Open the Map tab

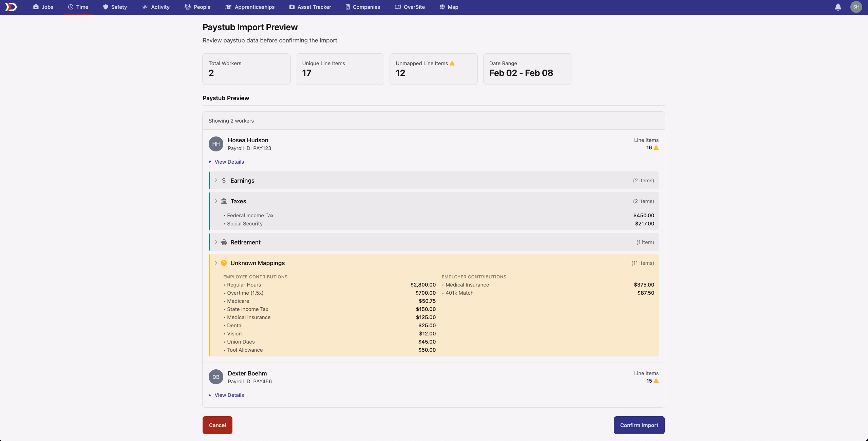tap(449, 7)
